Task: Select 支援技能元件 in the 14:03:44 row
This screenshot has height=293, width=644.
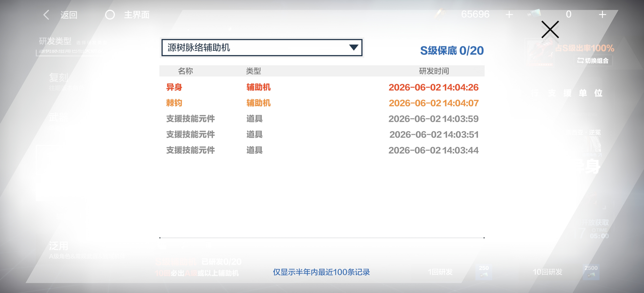Action: point(190,150)
